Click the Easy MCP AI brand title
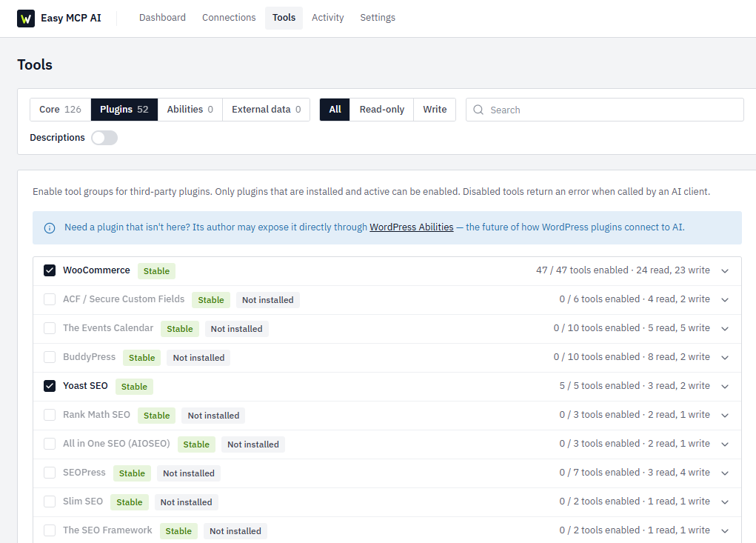This screenshot has height=543, width=756. point(71,18)
